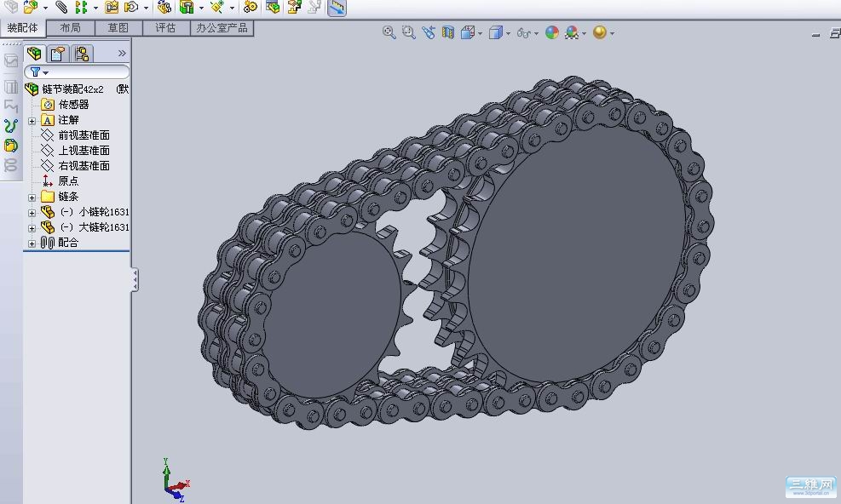Select the 链节装配42x2 root assembly node
841x504 pixels.
tap(73, 89)
